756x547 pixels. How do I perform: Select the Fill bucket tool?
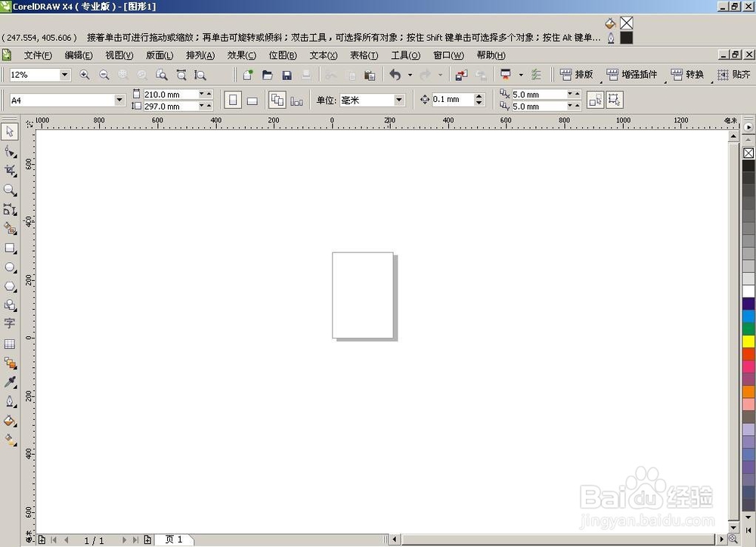[x=10, y=421]
